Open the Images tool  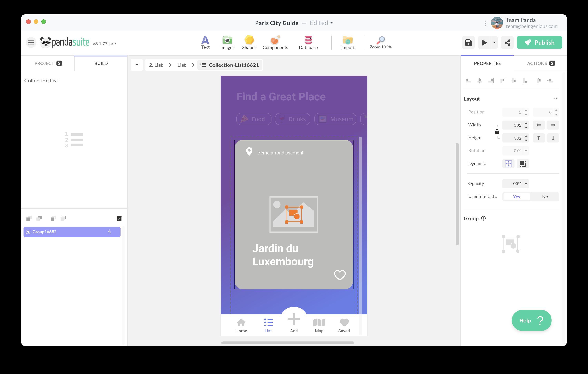click(227, 42)
